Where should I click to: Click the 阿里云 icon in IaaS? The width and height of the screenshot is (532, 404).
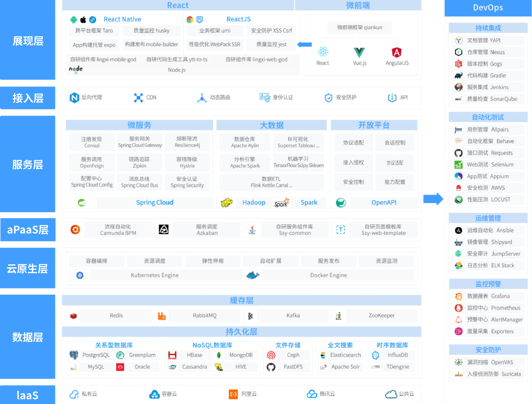pyautogui.click(x=233, y=394)
